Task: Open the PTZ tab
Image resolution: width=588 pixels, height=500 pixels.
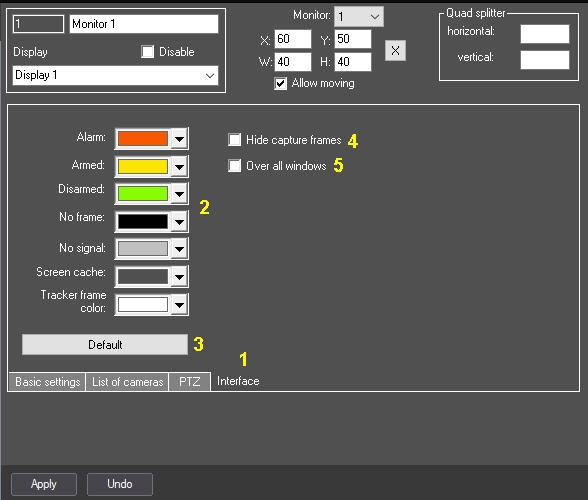Action: tap(189, 382)
